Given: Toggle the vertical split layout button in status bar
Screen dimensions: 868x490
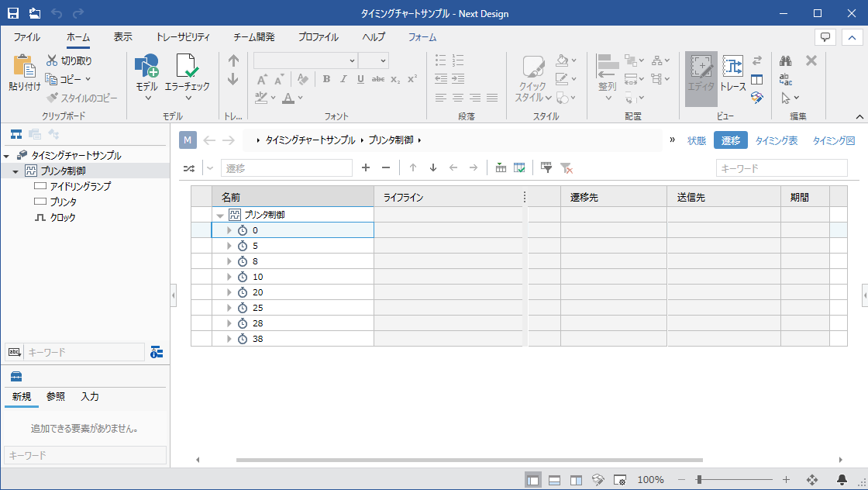Looking at the screenshot, I should [x=577, y=480].
